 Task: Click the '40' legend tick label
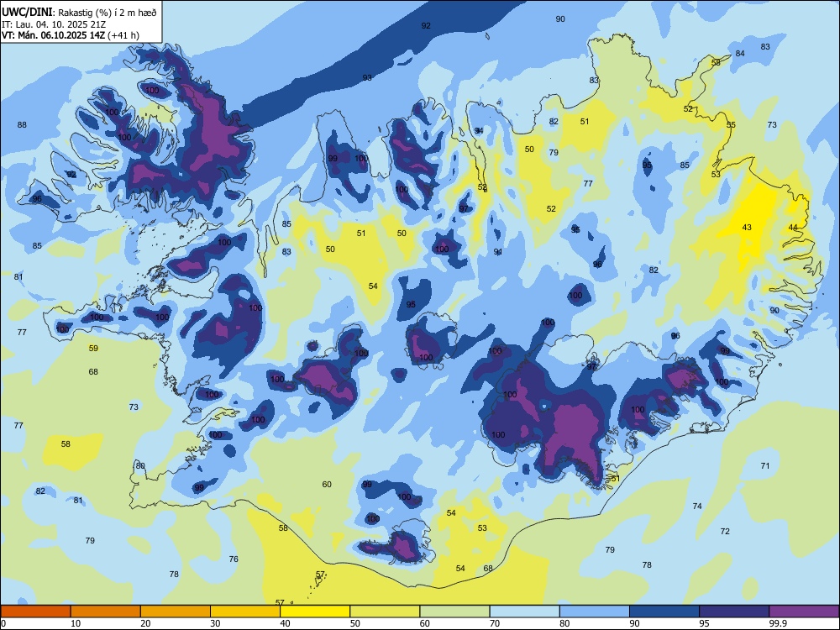click(x=285, y=623)
